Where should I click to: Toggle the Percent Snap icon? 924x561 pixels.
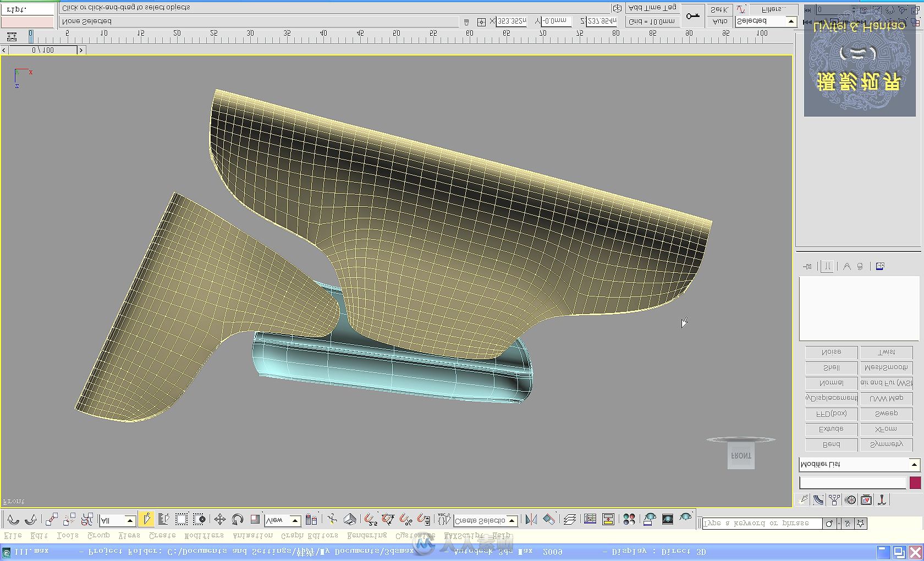[406, 519]
